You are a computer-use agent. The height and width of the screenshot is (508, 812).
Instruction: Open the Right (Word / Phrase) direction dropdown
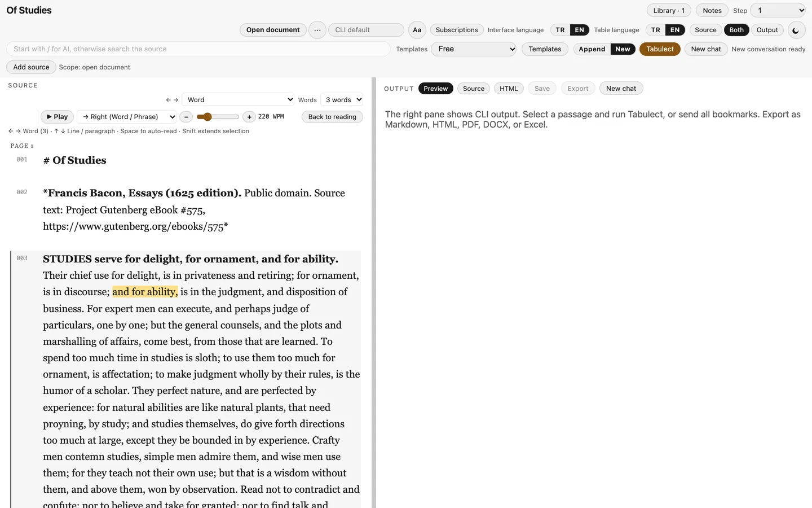click(127, 117)
